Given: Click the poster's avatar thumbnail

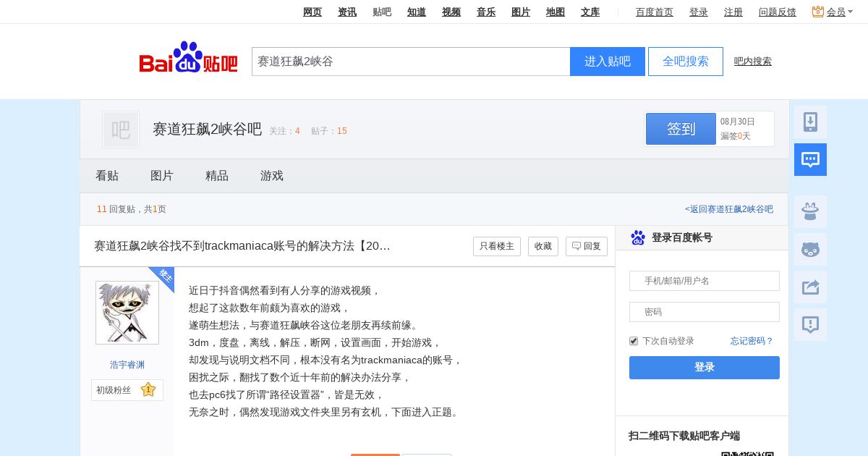Looking at the screenshot, I should pos(127,313).
